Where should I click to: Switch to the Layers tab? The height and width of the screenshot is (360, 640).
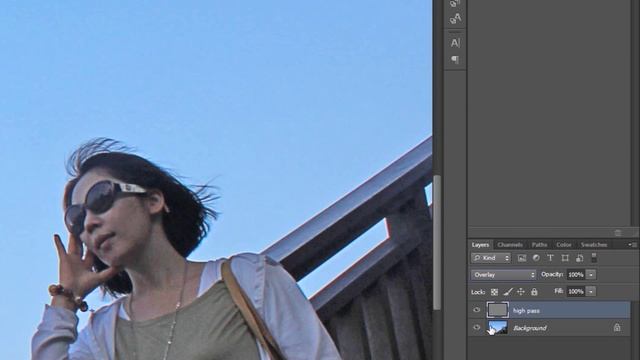tap(480, 244)
